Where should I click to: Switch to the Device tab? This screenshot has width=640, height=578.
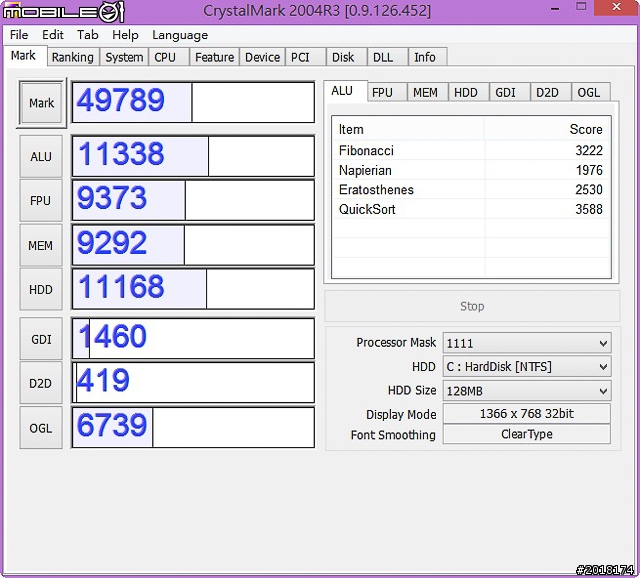(x=262, y=57)
